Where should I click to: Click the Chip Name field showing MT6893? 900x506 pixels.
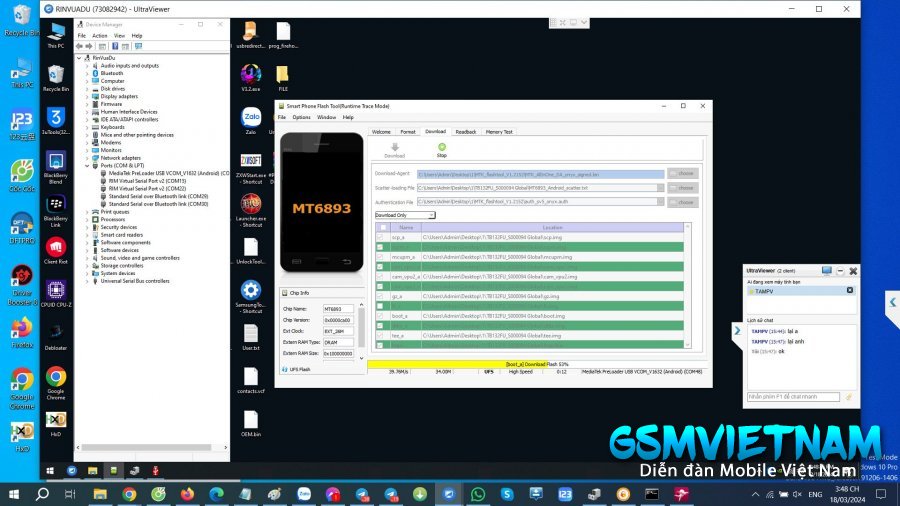[x=338, y=309]
